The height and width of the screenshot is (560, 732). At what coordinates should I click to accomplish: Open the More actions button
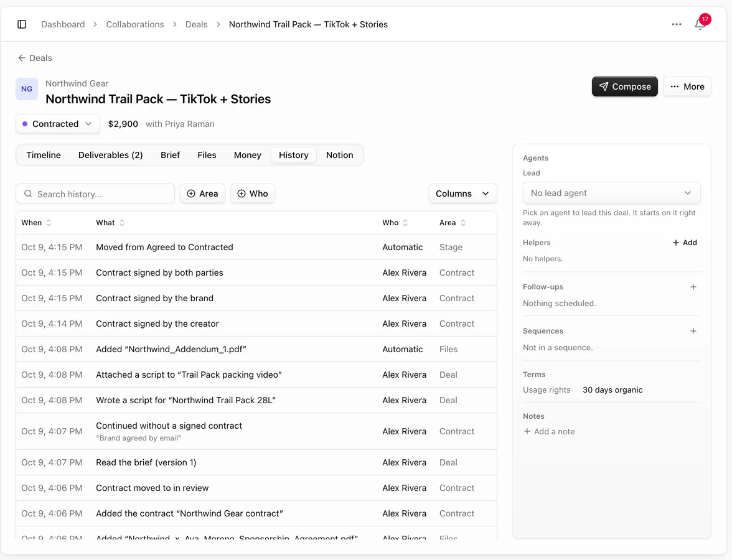[x=687, y=86]
